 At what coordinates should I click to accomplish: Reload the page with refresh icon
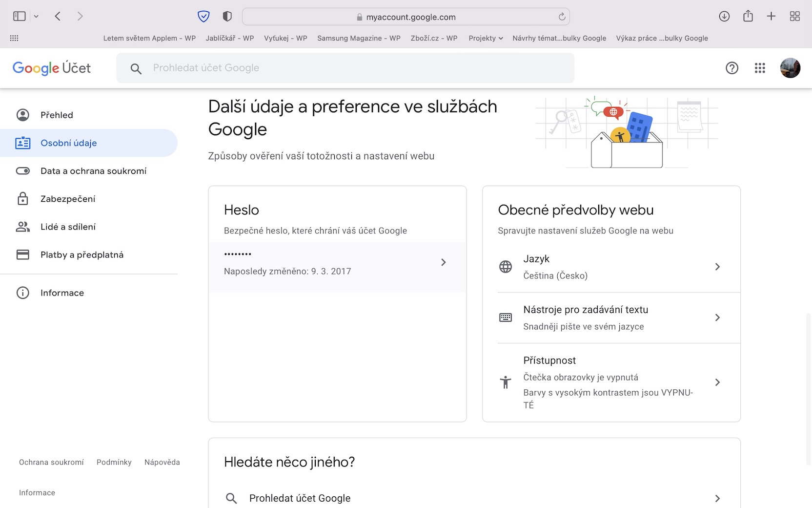coord(562,17)
